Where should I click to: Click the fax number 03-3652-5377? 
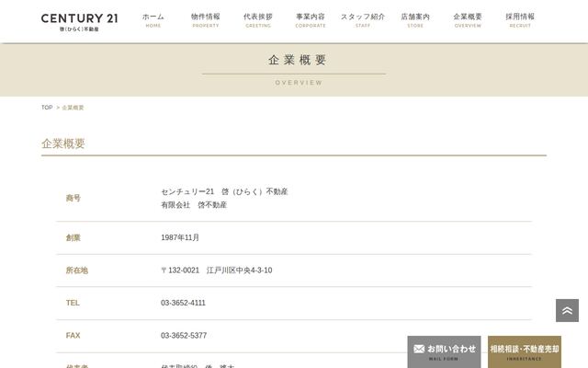click(184, 335)
